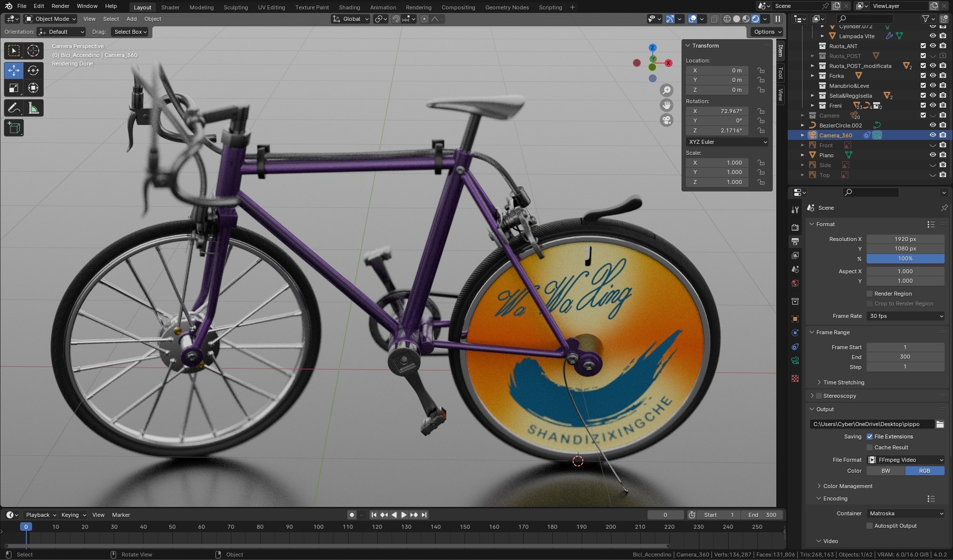
Task: Enable the Cache Result checkbox
Action: 870,447
